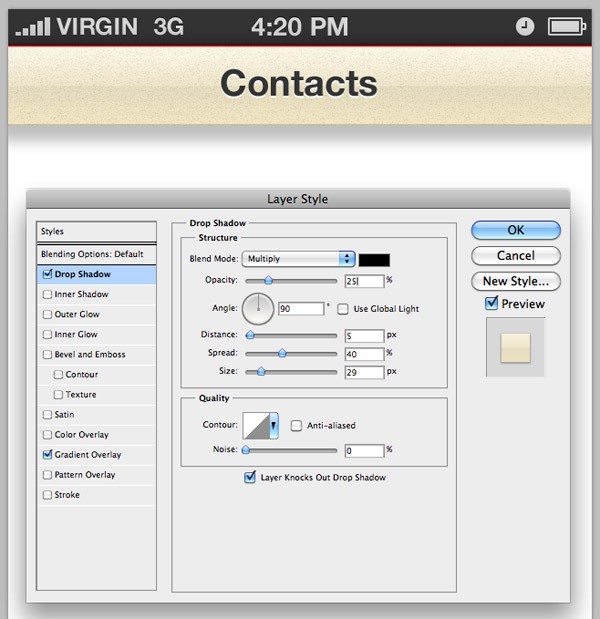Open the Blend Mode dropdown
The height and width of the screenshot is (619, 600).
pos(298,258)
